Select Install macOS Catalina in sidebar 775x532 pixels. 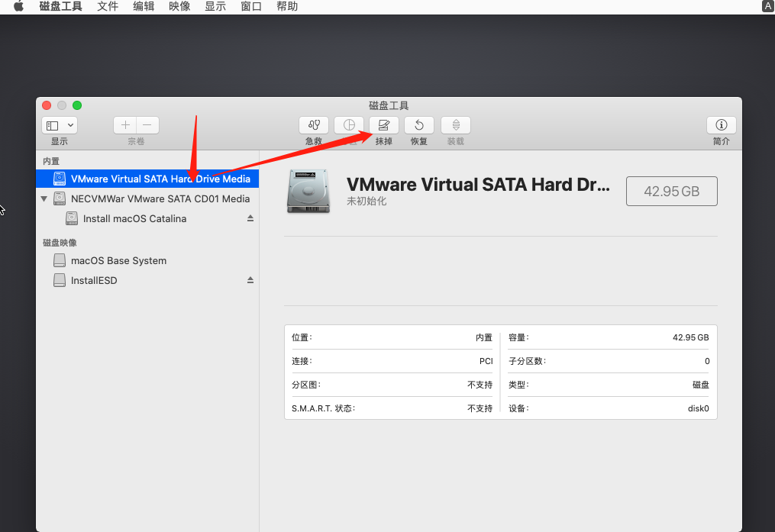pos(147,218)
